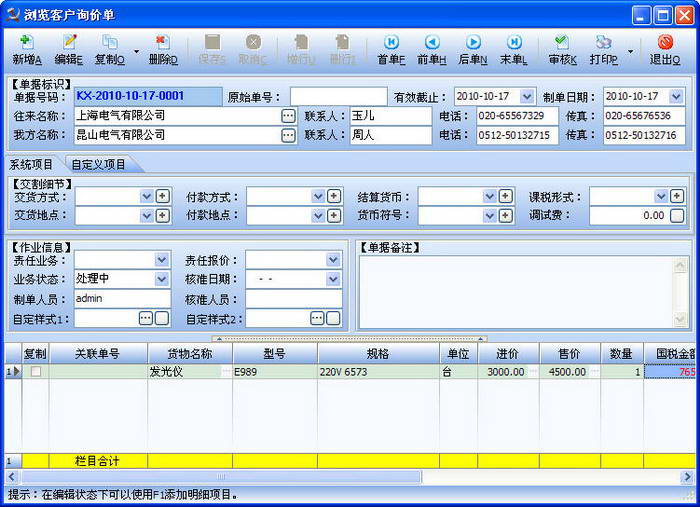
Task: Open the lookup button beside 昆山电气有限公司
Action: click(x=288, y=135)
